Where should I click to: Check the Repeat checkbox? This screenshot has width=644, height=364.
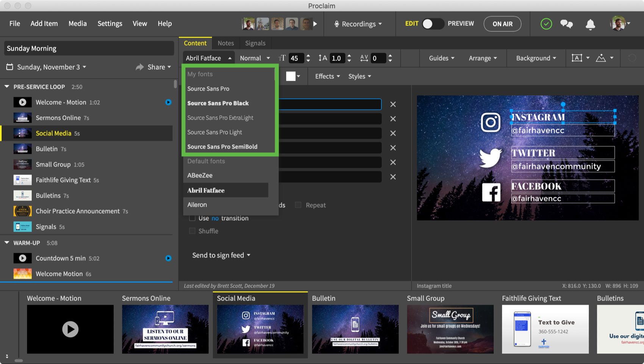pyautogui.click(x=298, y=205)
